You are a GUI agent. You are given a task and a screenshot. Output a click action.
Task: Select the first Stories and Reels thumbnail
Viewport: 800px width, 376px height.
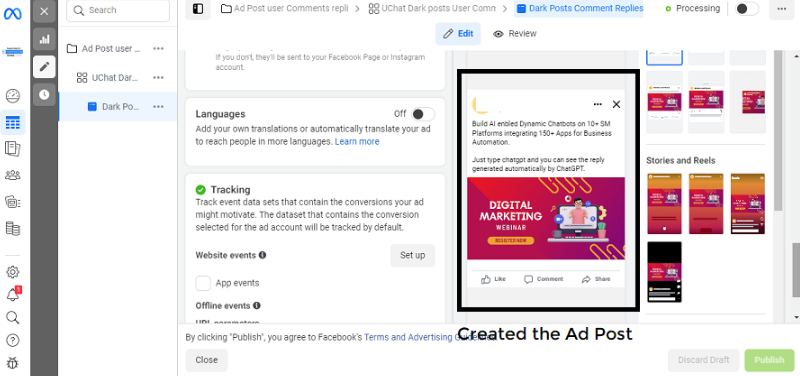pos(664,204)
